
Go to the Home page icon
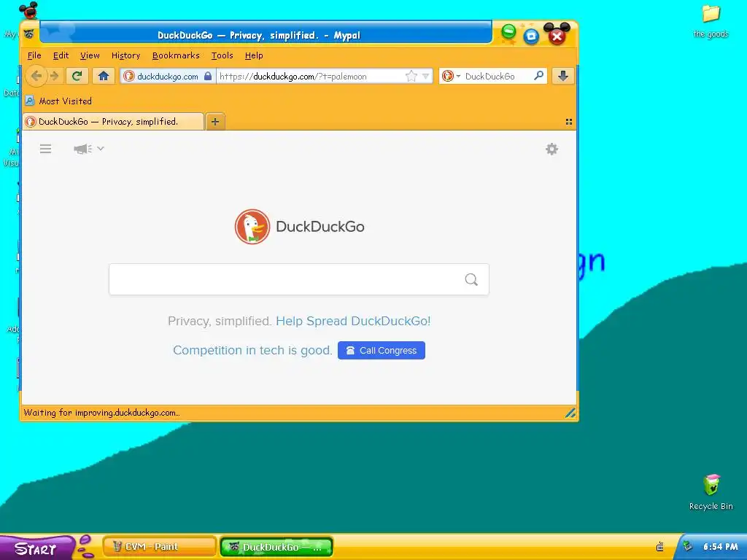[x=104, y=76]
